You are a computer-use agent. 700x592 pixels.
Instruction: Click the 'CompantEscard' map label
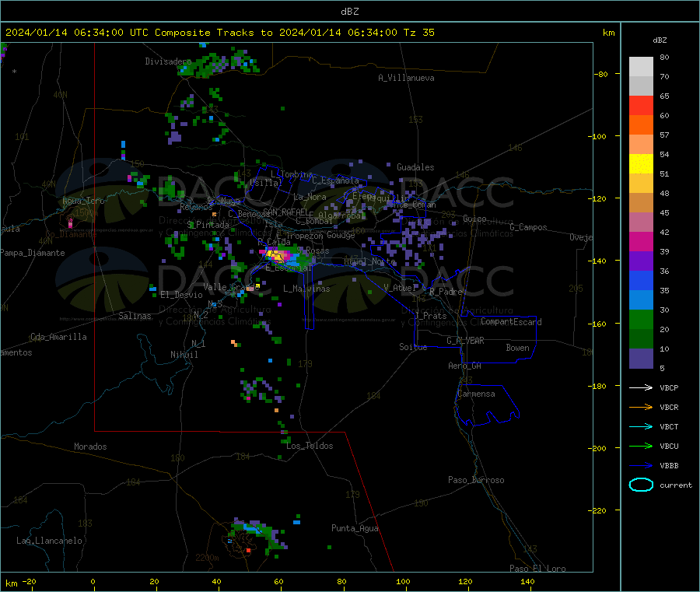pos(511,321)
